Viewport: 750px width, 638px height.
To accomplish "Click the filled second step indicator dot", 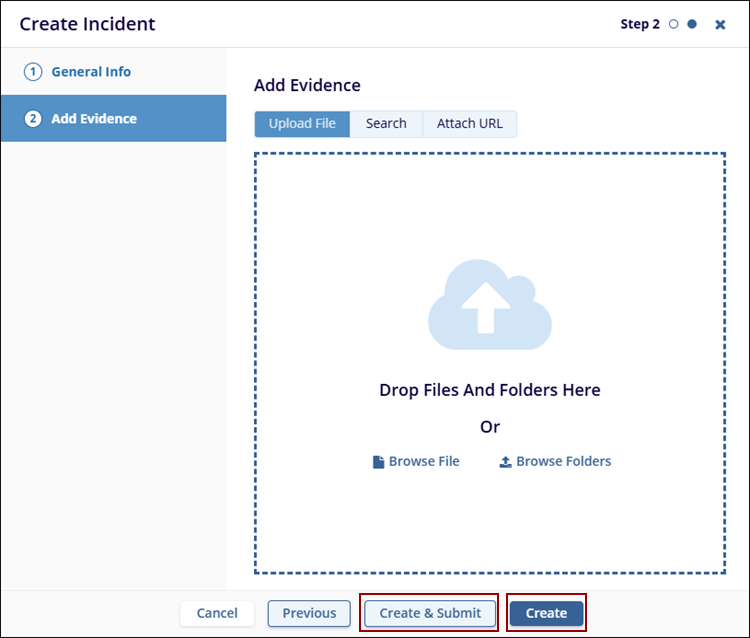I will pyautogui.click(x=692, y=24).
